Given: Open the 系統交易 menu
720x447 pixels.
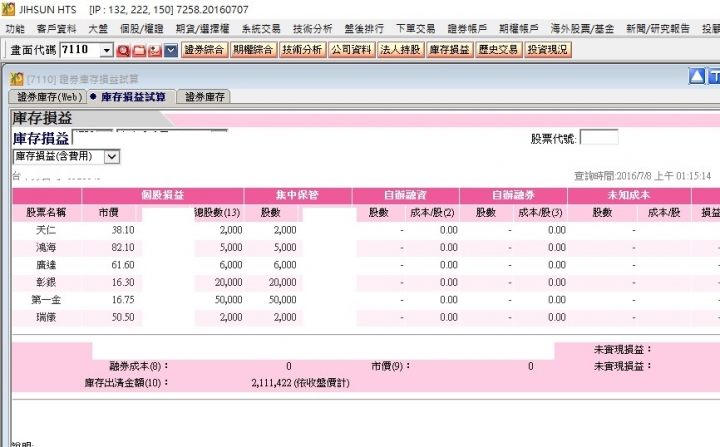Looking at the screenshot, I should (261, 29).
